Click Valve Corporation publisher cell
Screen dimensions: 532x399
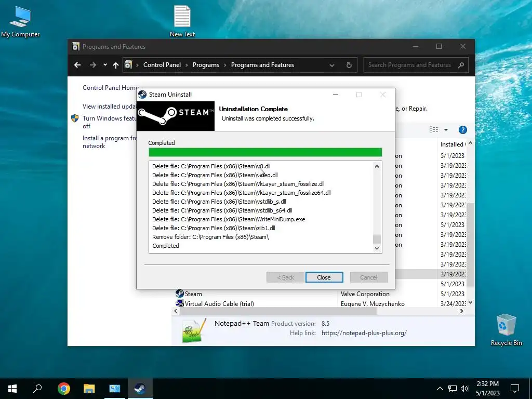click(365, 294)
